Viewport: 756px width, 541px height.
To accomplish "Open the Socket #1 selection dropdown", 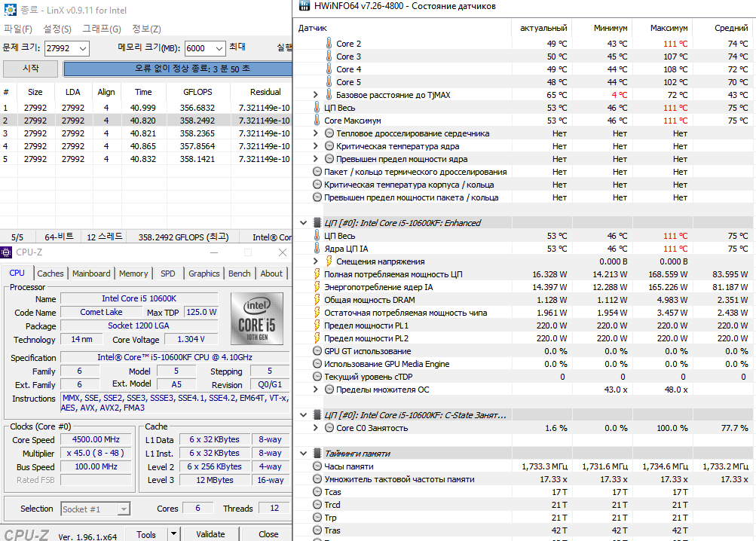I will [x=124, y=509].
